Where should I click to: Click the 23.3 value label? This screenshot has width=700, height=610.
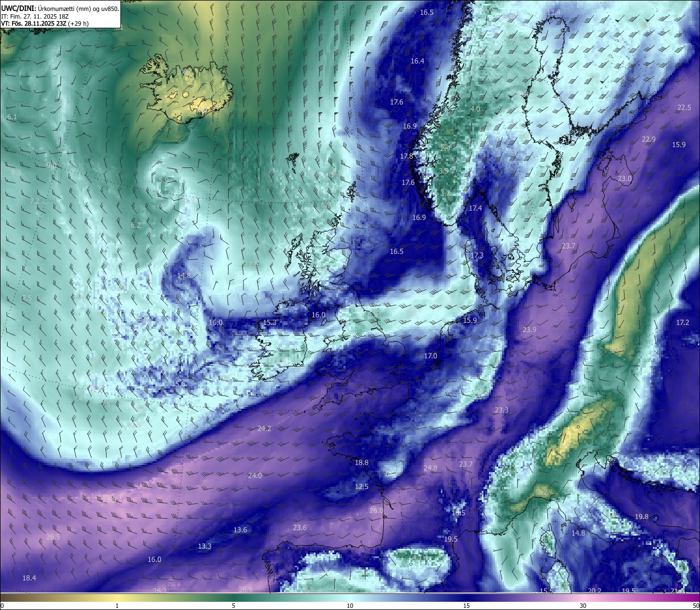tap(501, 410)
